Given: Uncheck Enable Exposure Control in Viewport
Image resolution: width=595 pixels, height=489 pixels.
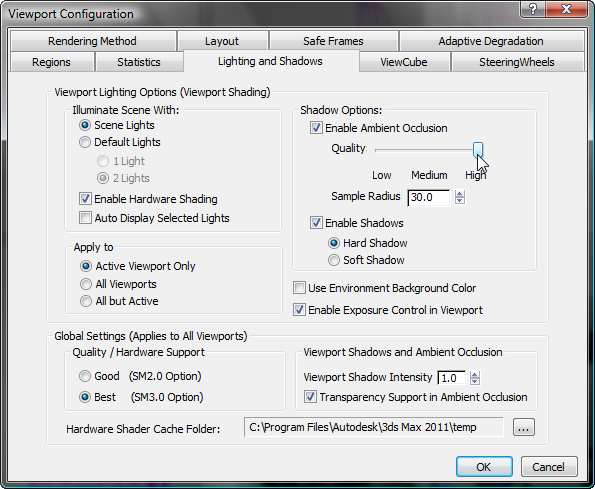Looking at the screenshot, I should coord(299,310).
